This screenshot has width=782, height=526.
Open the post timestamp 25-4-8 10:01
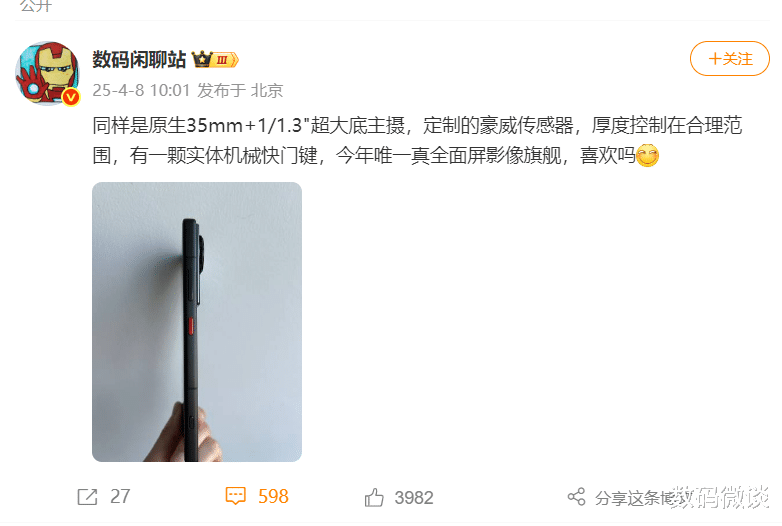[141, 90]
